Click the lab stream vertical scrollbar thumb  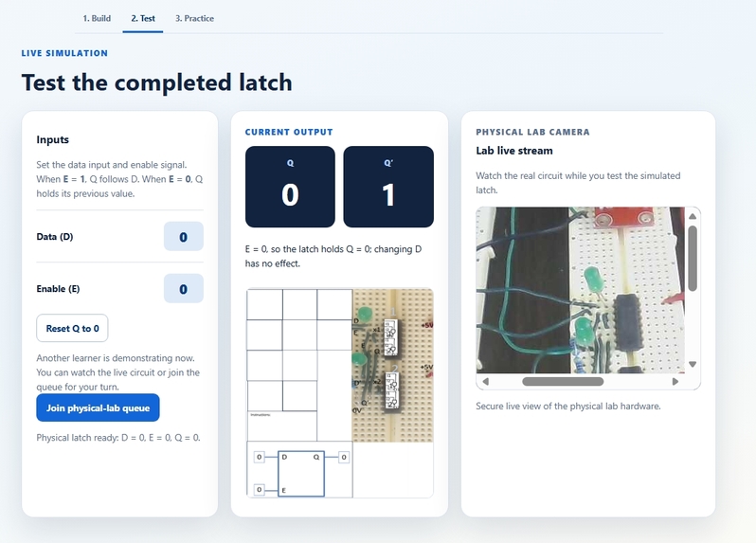(x=693, y=258)
